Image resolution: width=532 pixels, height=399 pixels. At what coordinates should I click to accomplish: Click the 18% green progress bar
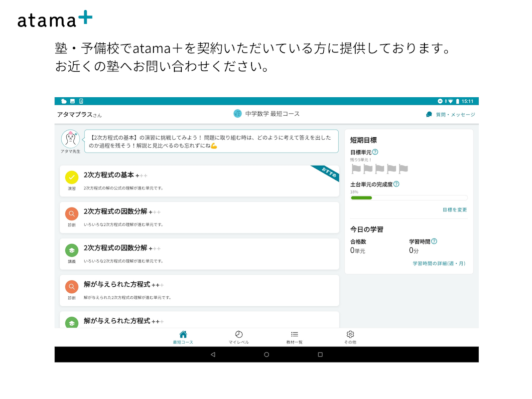pos(361,198)
